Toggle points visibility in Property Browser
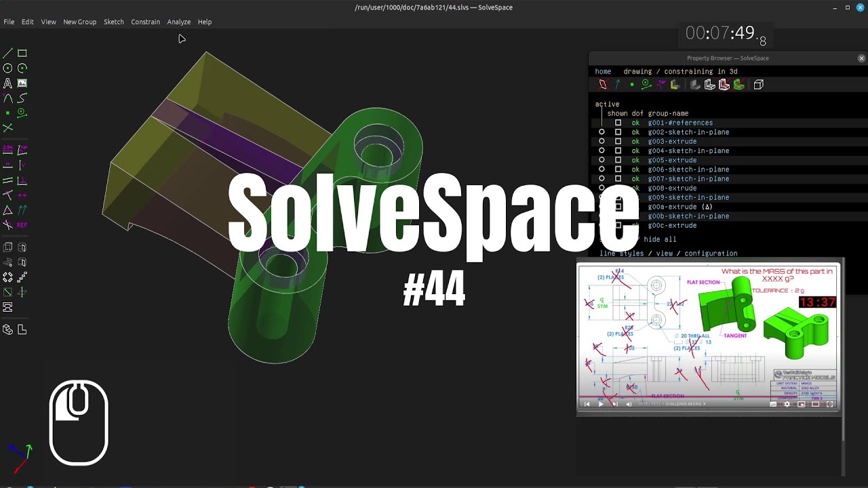This screenshot has width=868, height=488. [632, 85]
